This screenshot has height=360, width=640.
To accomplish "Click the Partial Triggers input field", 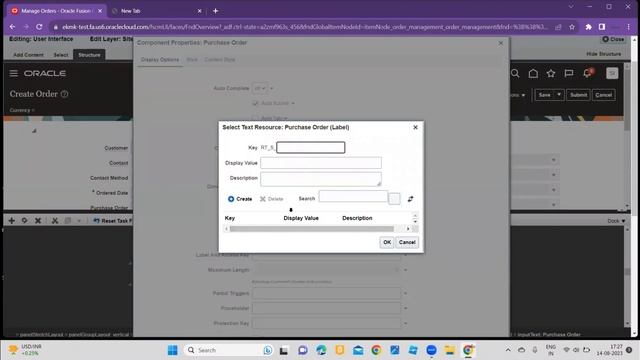I will [x=327, y=293].
